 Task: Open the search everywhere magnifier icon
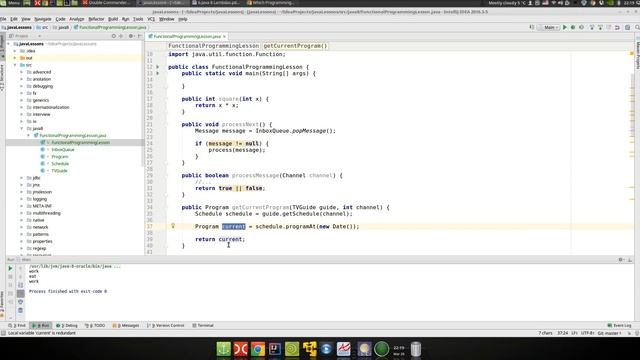point(637,27)
